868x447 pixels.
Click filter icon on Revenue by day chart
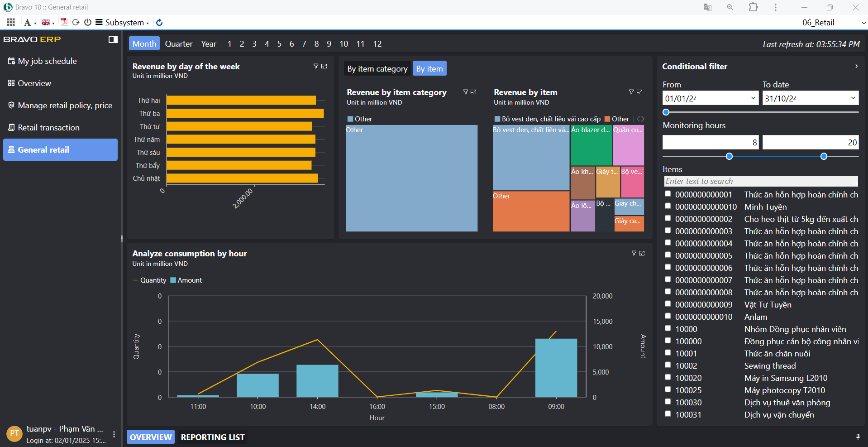(316, 66)
